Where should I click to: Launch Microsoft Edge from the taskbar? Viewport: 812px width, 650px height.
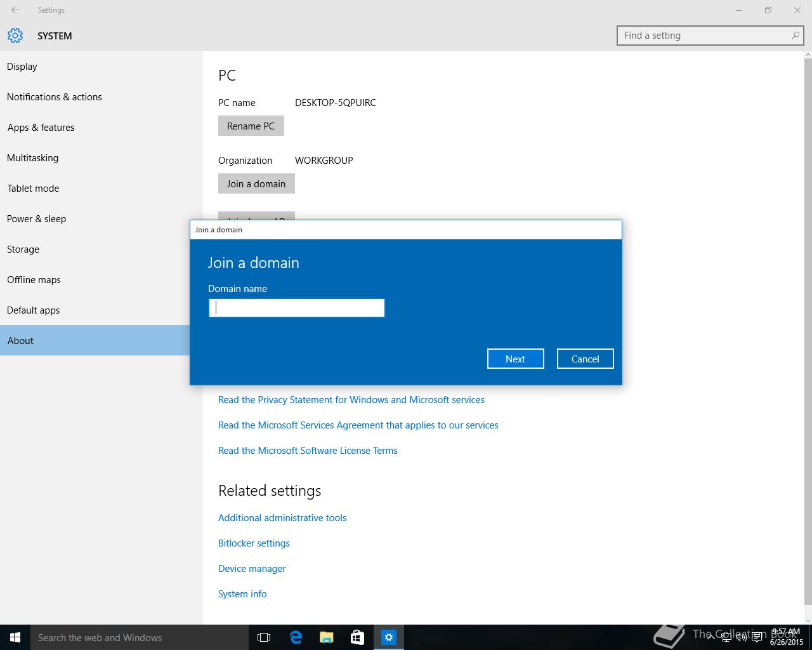(296, 637)
